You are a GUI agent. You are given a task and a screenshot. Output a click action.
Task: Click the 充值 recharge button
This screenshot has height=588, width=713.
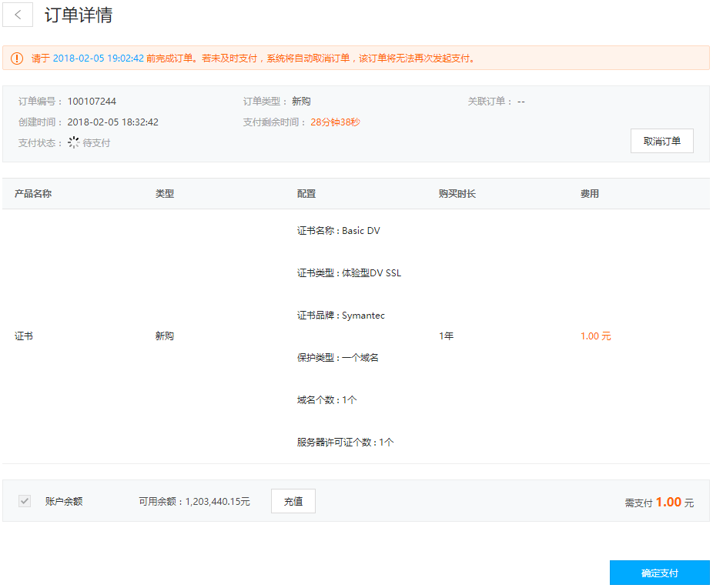pos(293,501)
